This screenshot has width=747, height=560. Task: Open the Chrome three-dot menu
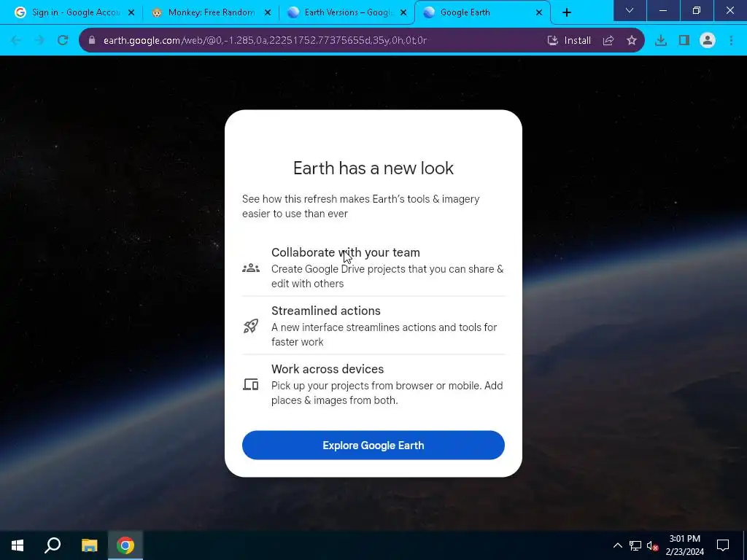point(731,41)
